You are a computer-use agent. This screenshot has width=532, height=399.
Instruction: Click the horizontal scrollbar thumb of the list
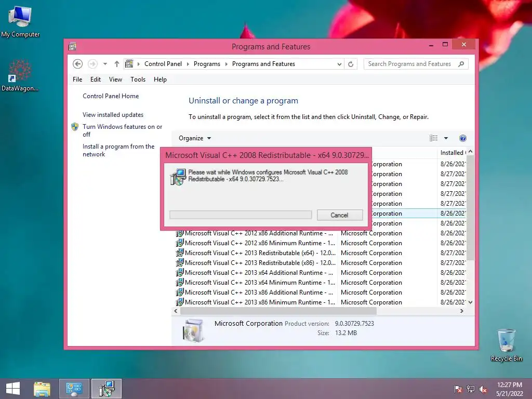point(278,311)
